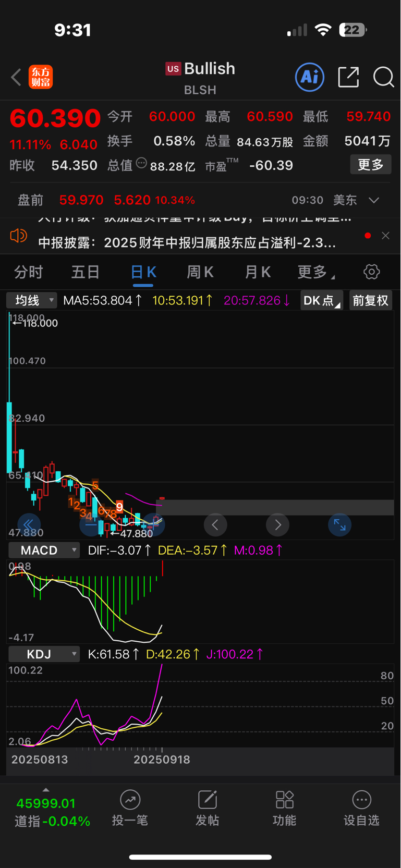Switch to the 分时 tab
Image resolution: width=401 pixels, height=868 pixels.
coord(29,272)
